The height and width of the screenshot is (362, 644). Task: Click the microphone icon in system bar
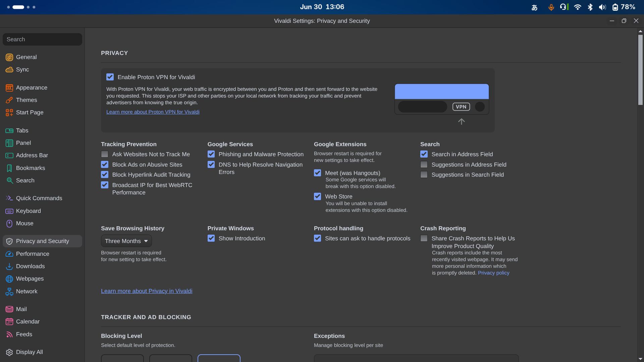pos(551,7)
